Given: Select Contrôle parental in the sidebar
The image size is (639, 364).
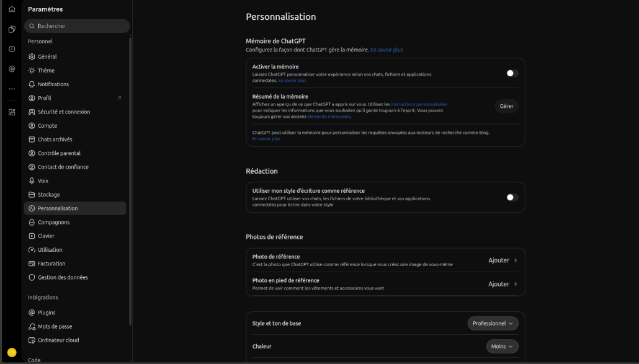Looking at the screenshot, I should (x=75, y=153).
